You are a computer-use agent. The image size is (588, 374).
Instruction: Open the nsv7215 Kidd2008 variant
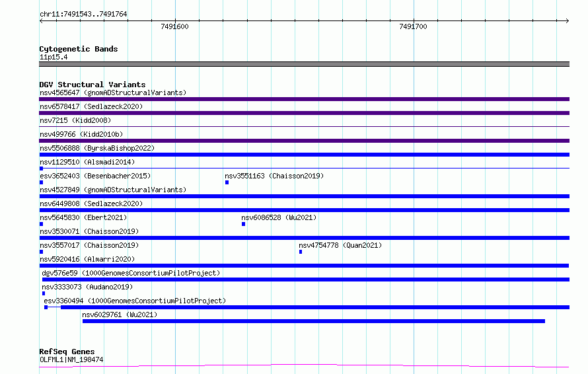(x=75, y=120)
